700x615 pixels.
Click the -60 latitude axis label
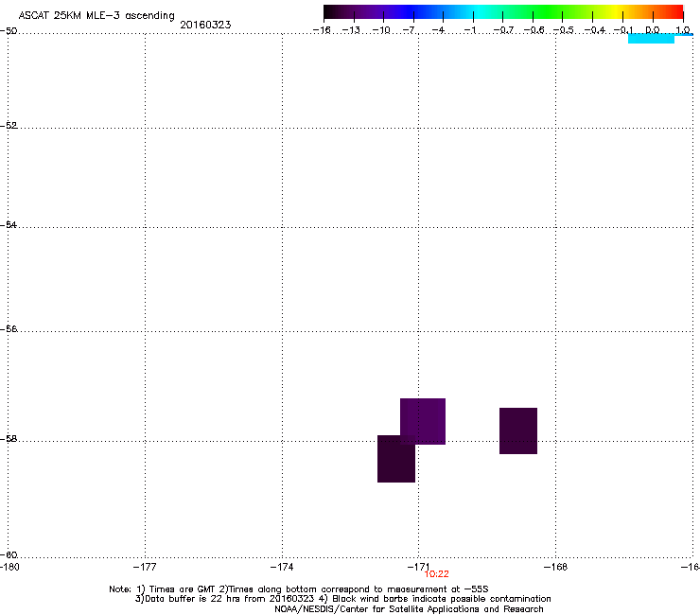coord(9,554)
